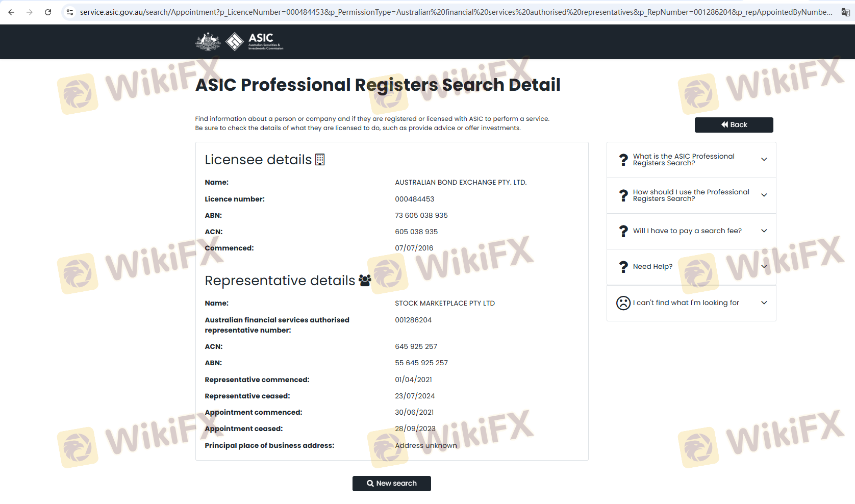Image resolution: width=855 pixels, height=504 pixels.
Task: Expand the Need Help chevron
Action: (764, 266)
